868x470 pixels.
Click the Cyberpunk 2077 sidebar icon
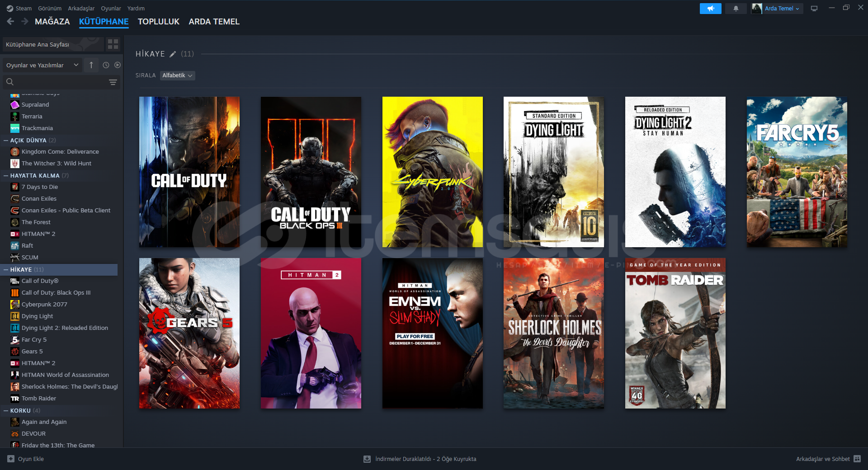(x=15, y=304)
